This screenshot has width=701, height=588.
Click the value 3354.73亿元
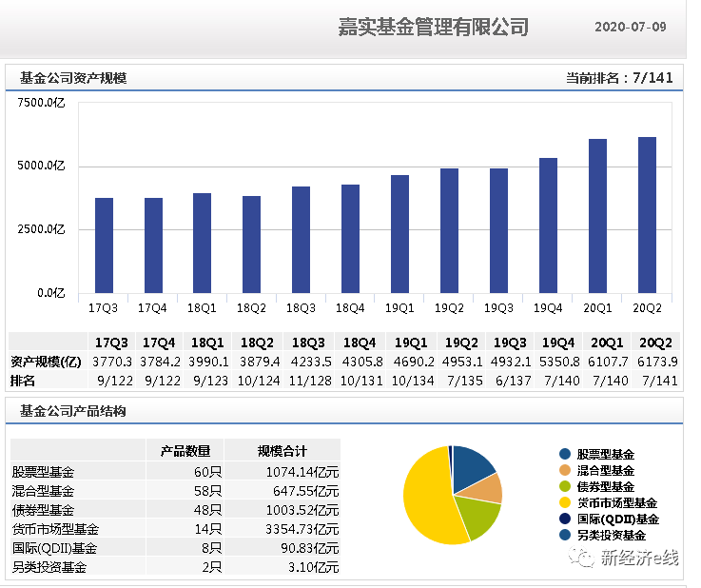click(x=302, y=529)
